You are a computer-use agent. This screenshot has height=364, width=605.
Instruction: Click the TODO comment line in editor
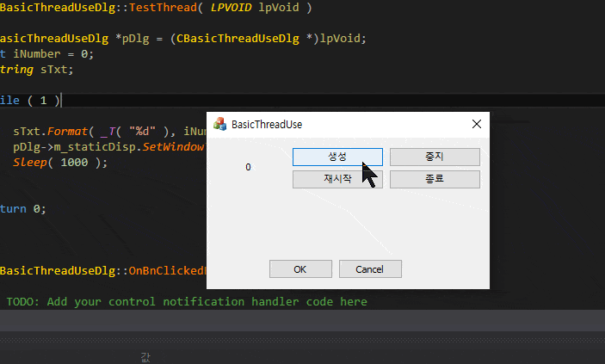click(187, 301)
